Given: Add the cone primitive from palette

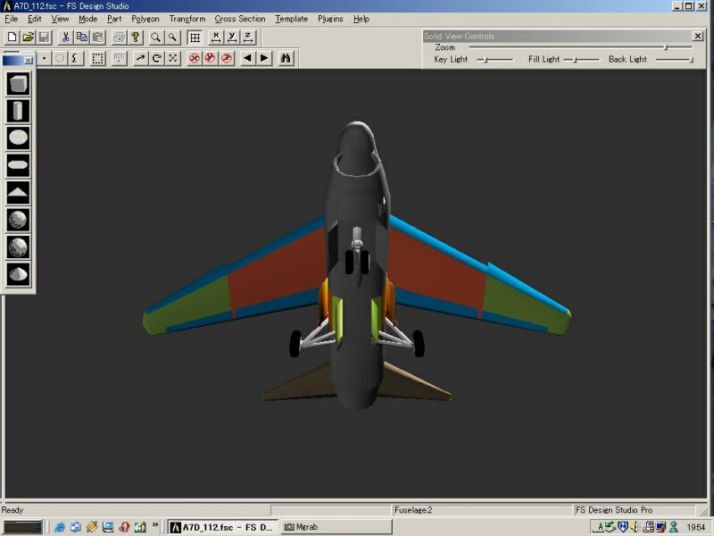Looking at the screenshot, I should coord(18,275).
